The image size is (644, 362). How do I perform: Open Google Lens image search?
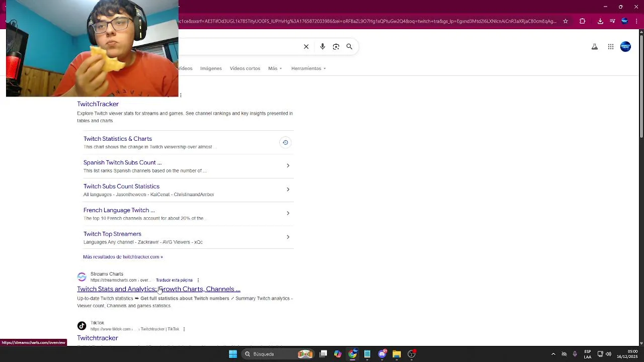point(336,47)
